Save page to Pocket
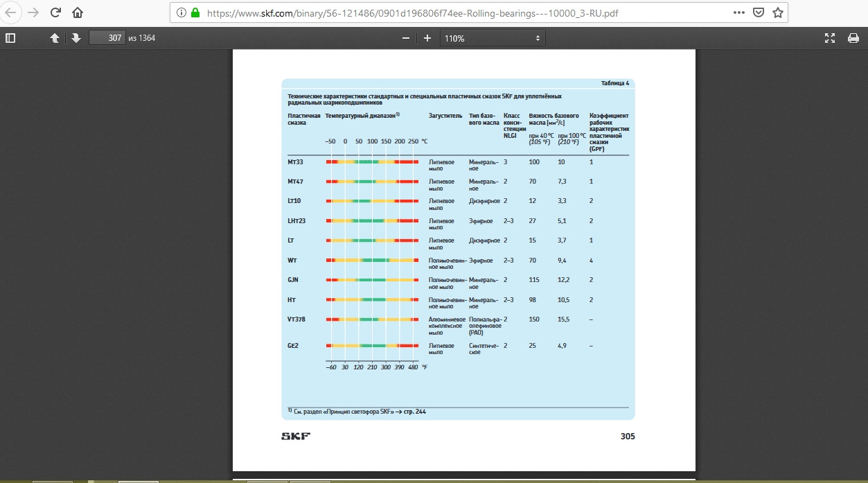The height and width of the screenshot is (483, 868). [759, 12]
